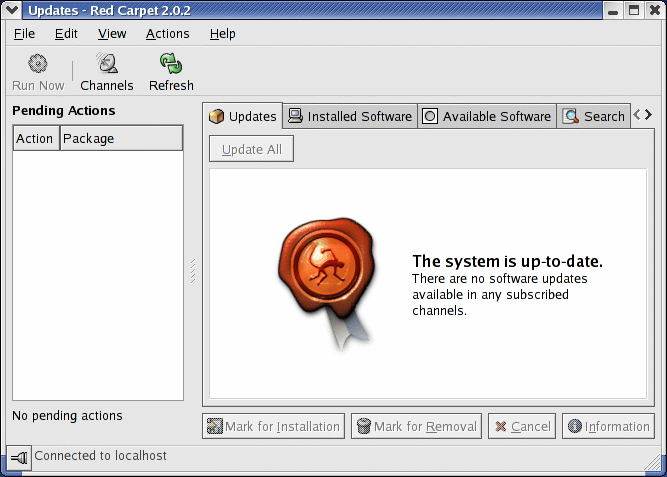Sort by the Package column header

pyautogui.click(x=121, y=138)
